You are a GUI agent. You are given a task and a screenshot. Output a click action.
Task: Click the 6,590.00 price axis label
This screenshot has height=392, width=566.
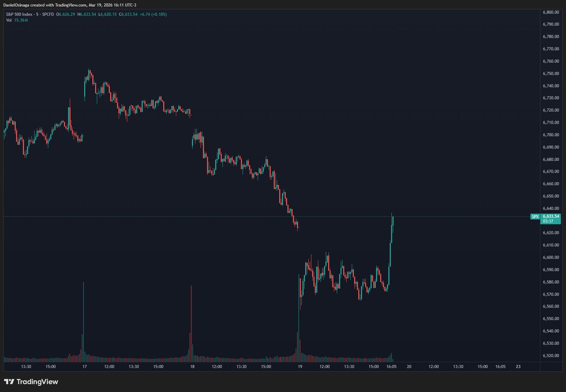tap(551, 270)
